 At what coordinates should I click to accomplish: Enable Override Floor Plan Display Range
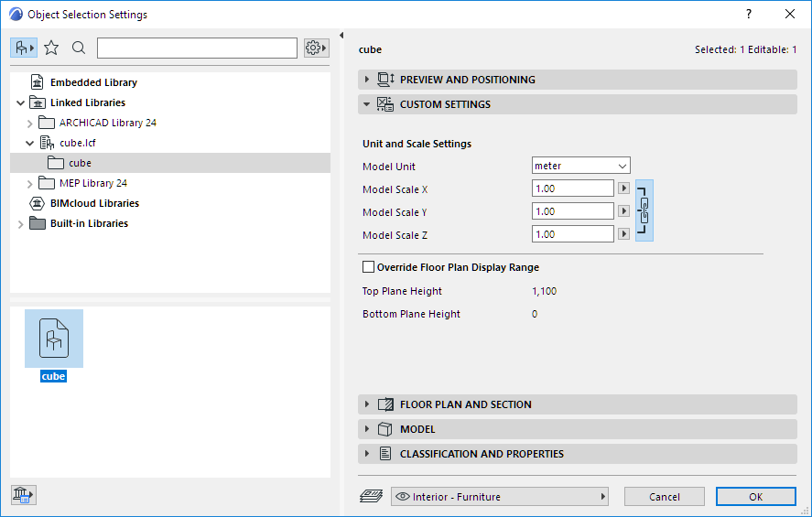pos(369,267)
